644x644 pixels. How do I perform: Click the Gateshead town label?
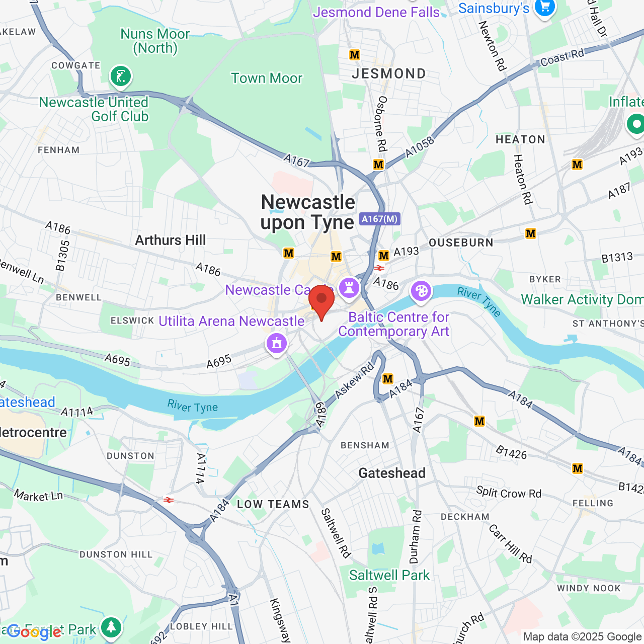tap(392, 473)
